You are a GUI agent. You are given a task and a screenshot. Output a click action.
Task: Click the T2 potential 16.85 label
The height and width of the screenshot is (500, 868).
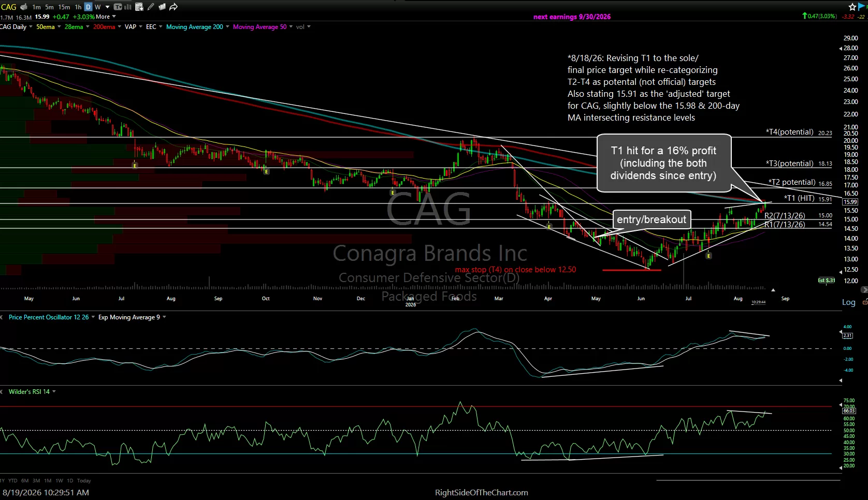point(800,182)
